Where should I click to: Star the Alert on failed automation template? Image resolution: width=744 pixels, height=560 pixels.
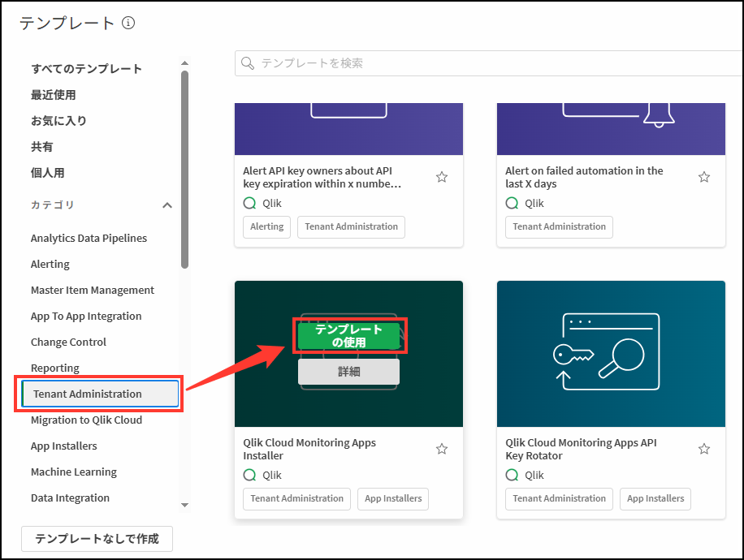click(x=704, y=177)
